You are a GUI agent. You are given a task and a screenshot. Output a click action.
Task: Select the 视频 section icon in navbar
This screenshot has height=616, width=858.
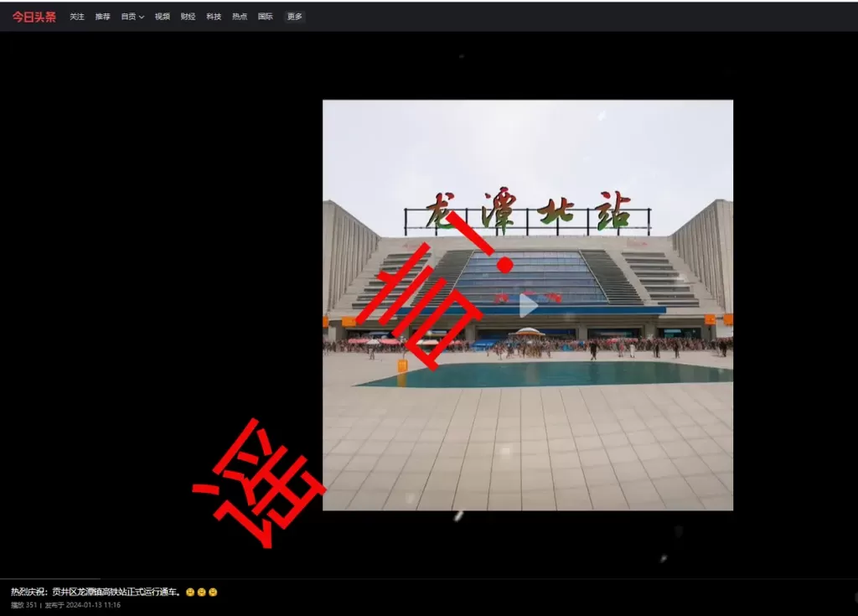tap(161, 15)
